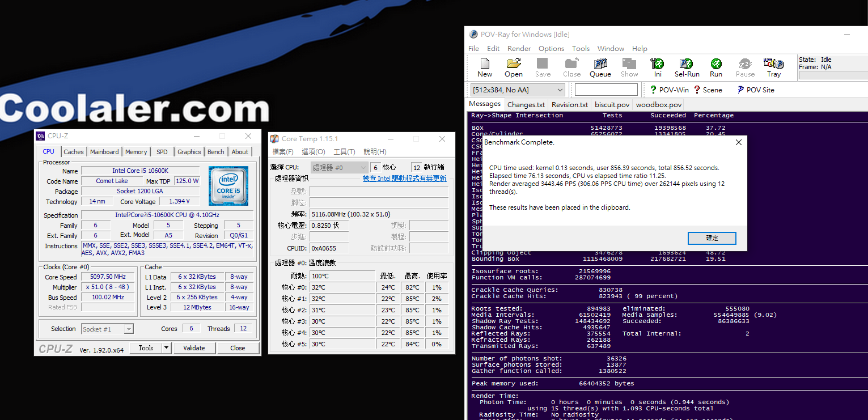Screen dimensions: 868x420
Task: Click the render progress bar under Frame: N/A
Action: coord(833,75)
